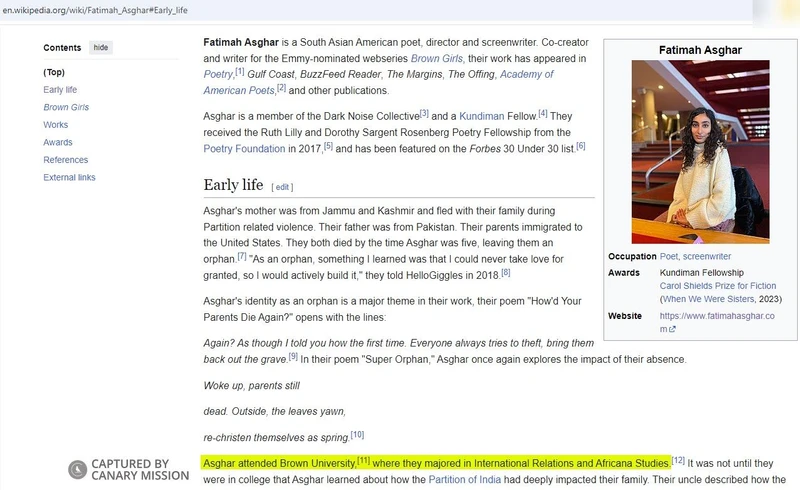This screenshot has width=800, height=490.
Task: Open the Brown Girls webseries link in intro
Action: (437, 59)
